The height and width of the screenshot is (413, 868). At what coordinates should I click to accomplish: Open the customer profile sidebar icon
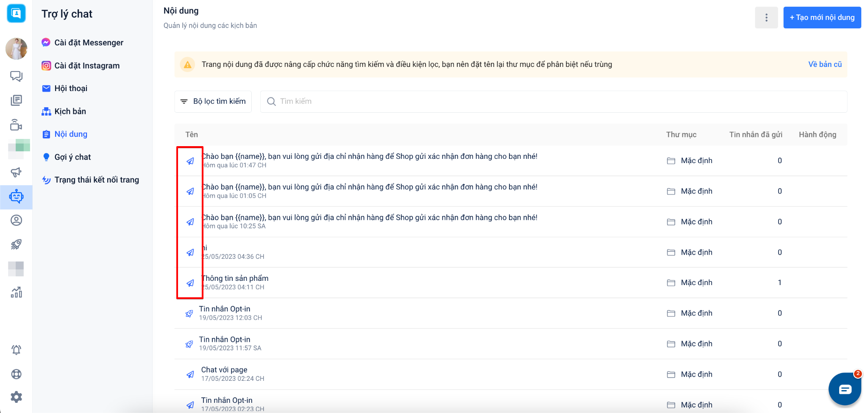[16, 220]
